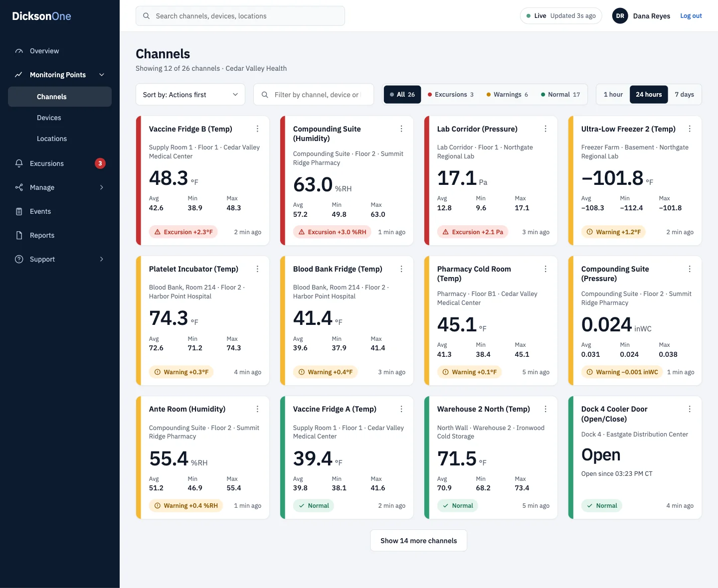Select Channels in sidebar
Screen dimensions: 718x588
[x=60, y=97]
